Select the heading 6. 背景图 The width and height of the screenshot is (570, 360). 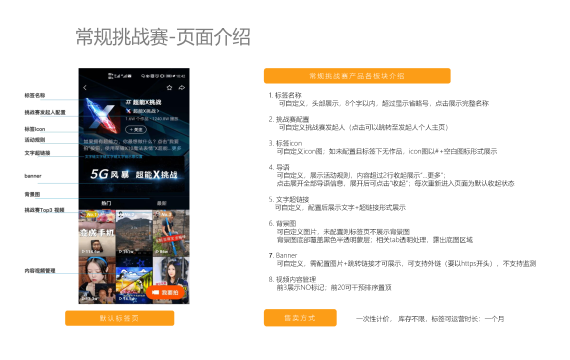[x=282, y=224]
